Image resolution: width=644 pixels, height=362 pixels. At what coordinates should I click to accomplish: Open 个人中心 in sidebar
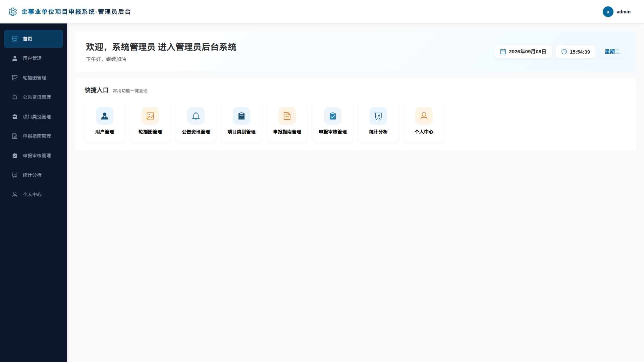pyautogui.click(x=34, y=194)
